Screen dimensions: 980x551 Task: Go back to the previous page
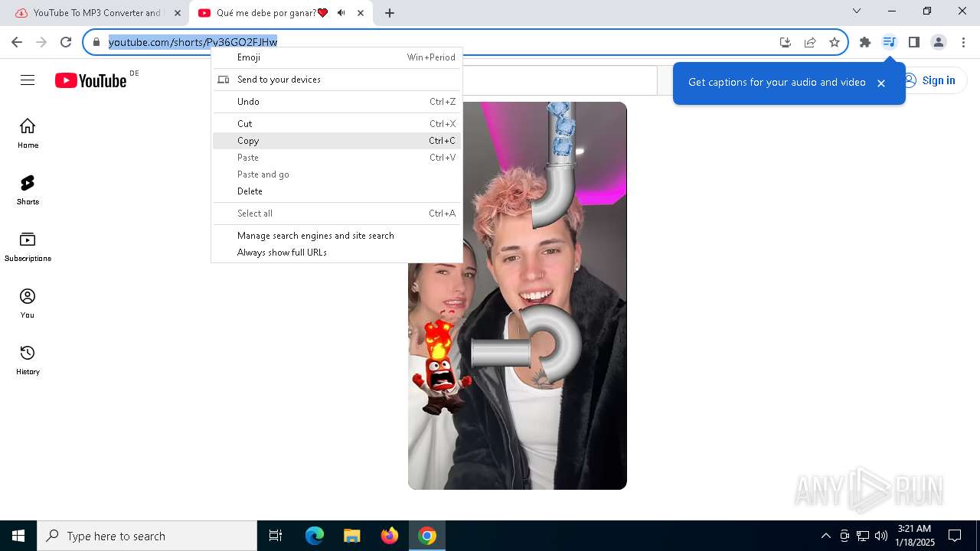tap(17, 42)
